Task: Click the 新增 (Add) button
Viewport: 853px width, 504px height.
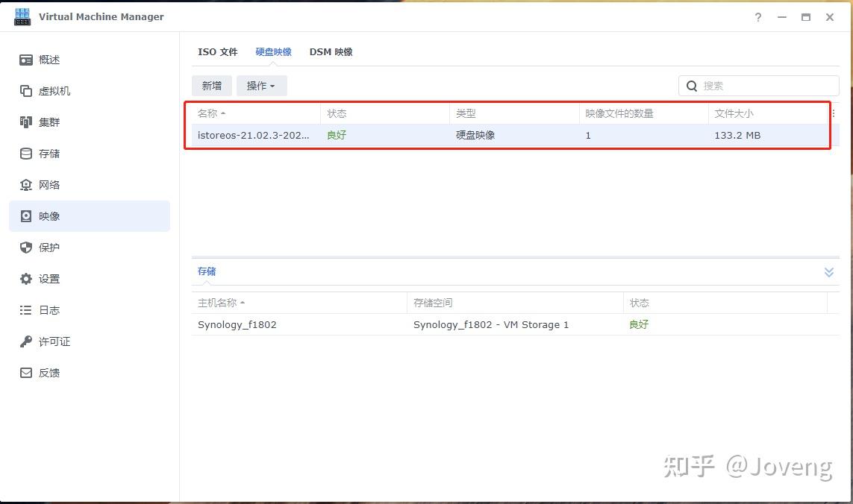Action: click(x=211, y=86)
